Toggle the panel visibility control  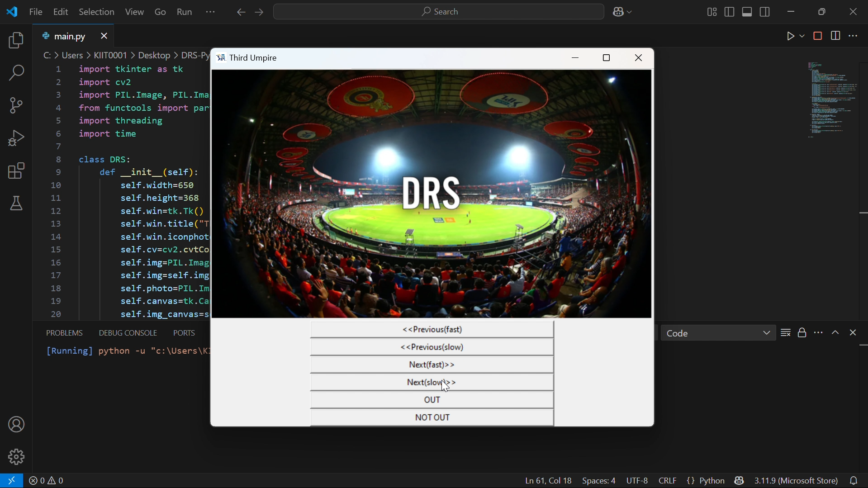point(747,12)
